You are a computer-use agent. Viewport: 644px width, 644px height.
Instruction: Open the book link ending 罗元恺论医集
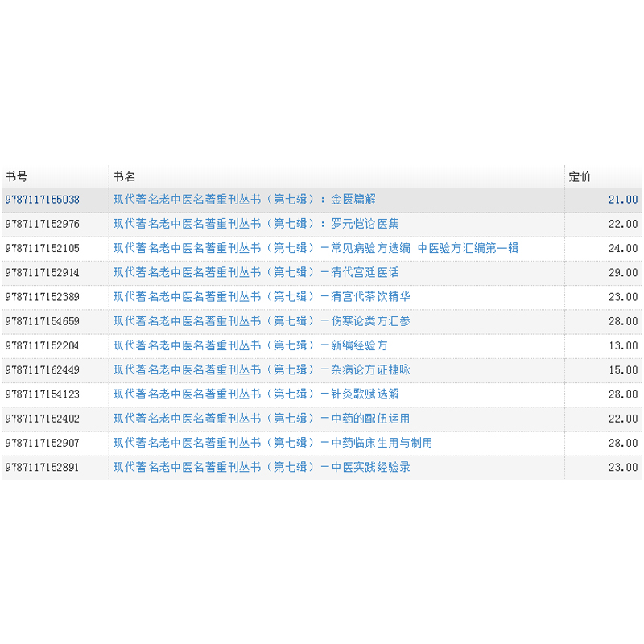click(256, 224)
